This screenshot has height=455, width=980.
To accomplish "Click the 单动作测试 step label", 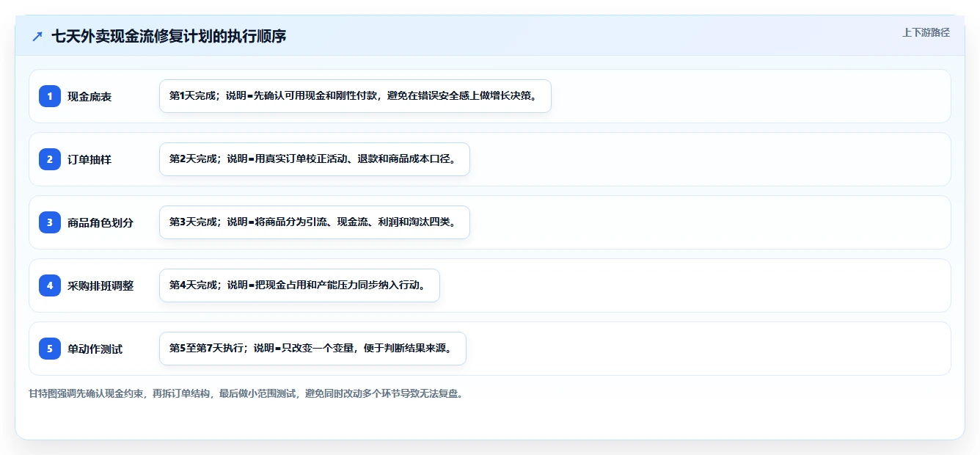I will (95, 349).
